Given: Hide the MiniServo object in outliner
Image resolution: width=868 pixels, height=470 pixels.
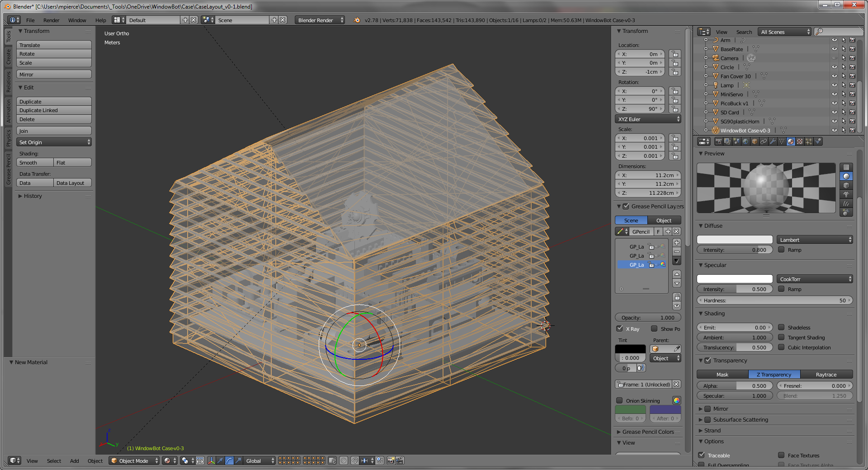Looking at the screenshot, I should (x=835, y=94).
